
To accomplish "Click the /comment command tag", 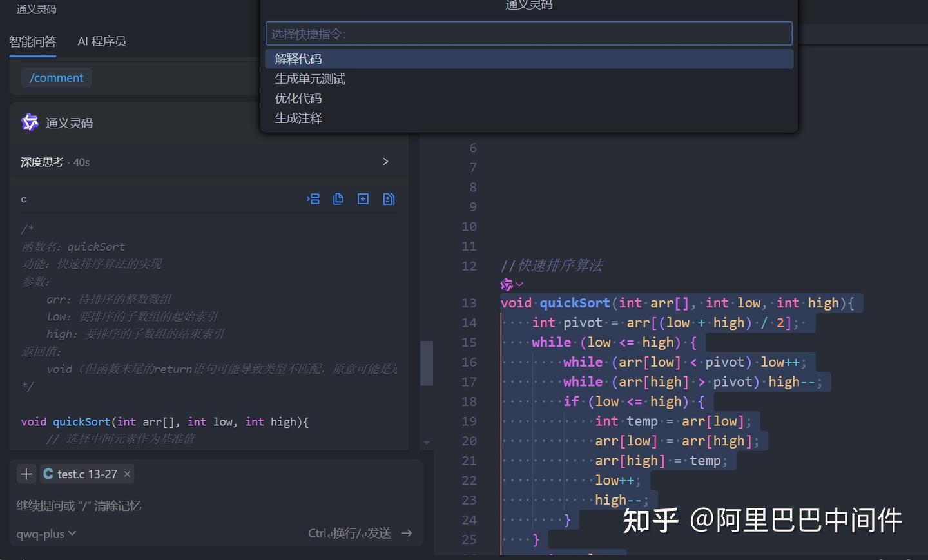I will [x=56, y=78].
